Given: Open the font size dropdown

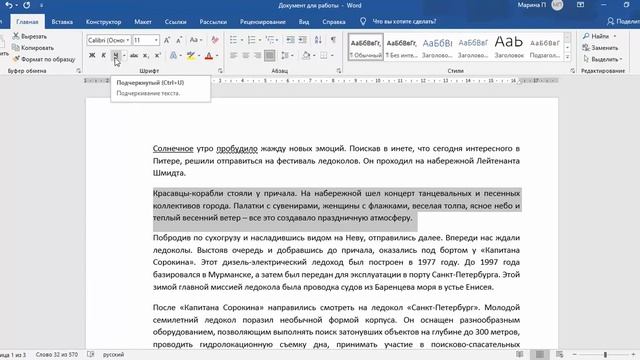Looking at the screenshot, I should tap(156, 40).
